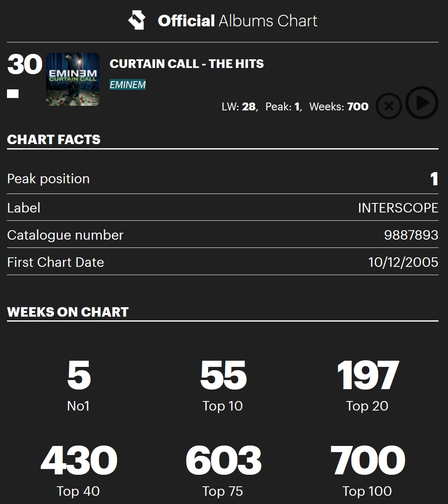Click the 603 weeks Top 75 figure
This screenshot has width=448, height=504.
[x=223, y=460]
